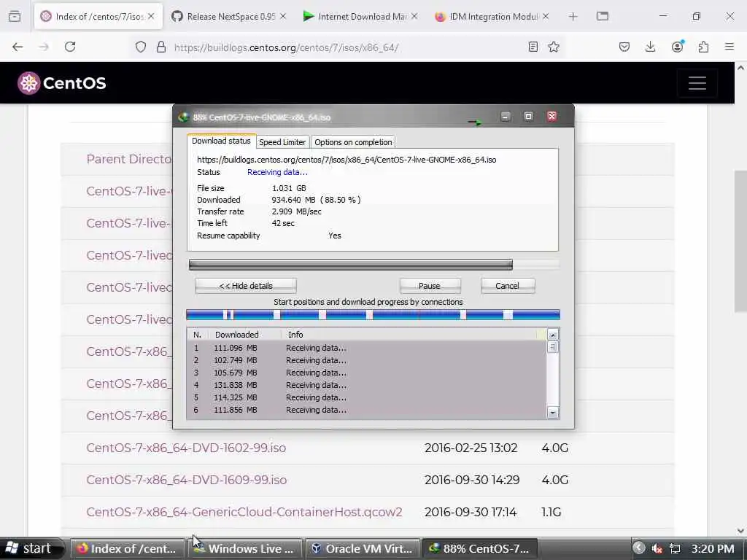
Task: Open the Windows start menu
Action: (31, 548)
